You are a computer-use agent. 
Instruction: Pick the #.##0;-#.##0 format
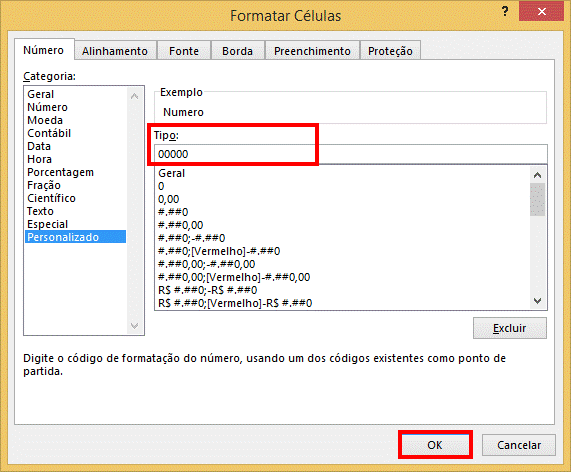[343, 238]
